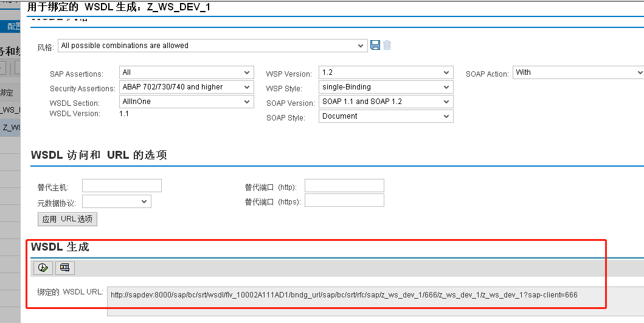This screenshot has width=644, height=323.
Task: Click the generate WSDL execute icon
Action: coord(43,268)
